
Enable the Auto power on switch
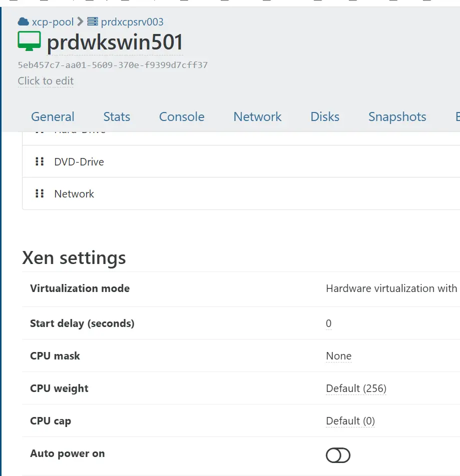point(338,455)
